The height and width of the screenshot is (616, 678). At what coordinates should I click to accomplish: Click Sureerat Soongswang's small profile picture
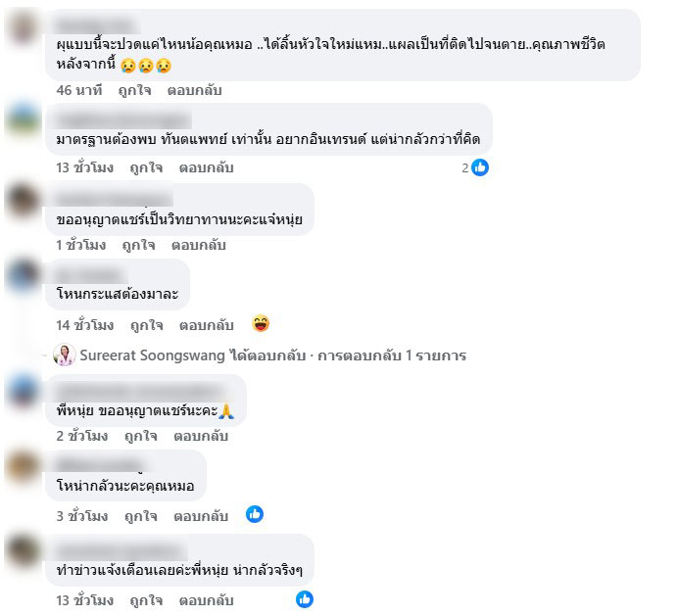click(65, 355)
